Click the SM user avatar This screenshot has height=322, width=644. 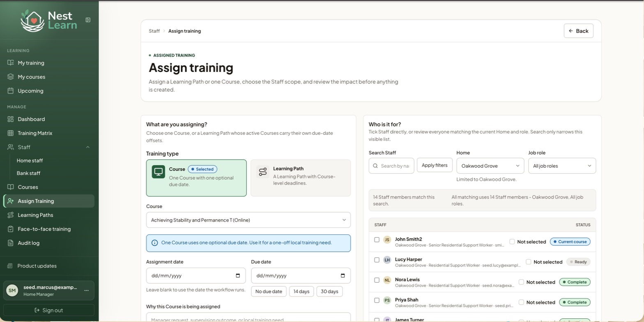12,290
